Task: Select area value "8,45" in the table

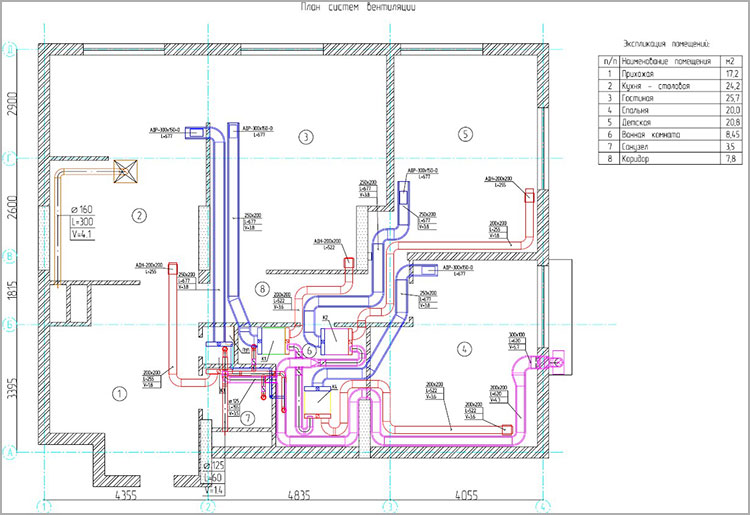Action: coord(732,135)
